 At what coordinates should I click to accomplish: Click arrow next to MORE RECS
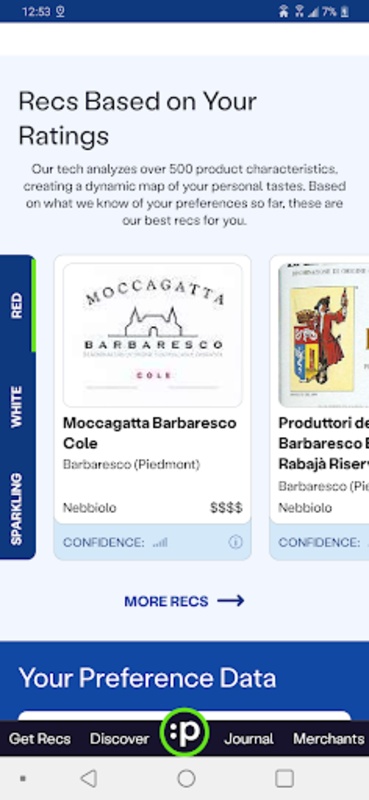coord(231,601)
